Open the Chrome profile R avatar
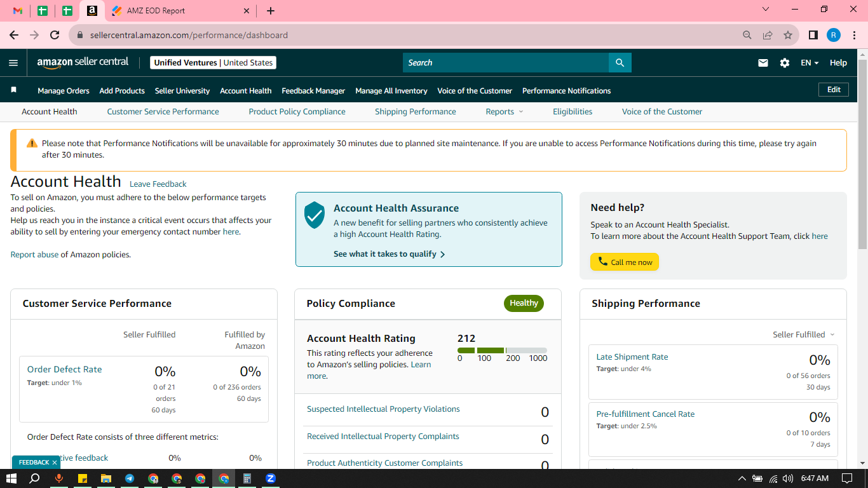Screen dimensions: 868x488 pyautogui.click(x=834, y=35)
